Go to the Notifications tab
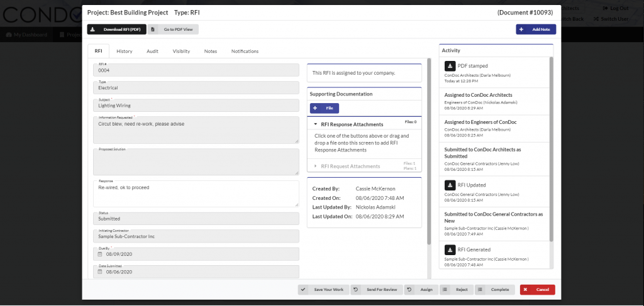Screen dimensions: 644x306 point(245,52)
